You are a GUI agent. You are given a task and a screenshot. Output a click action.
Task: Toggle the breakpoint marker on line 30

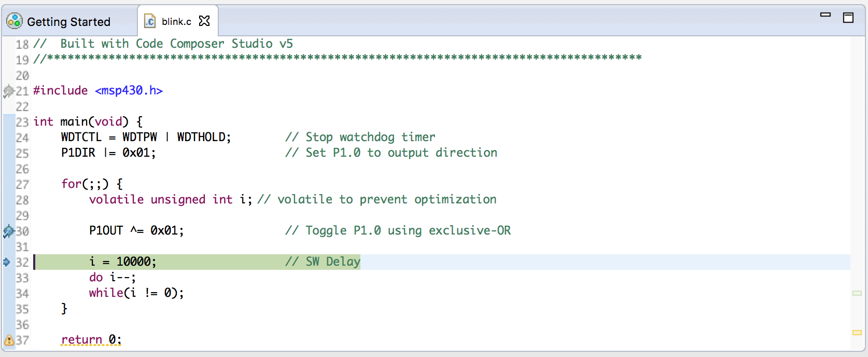pos(8,231)
